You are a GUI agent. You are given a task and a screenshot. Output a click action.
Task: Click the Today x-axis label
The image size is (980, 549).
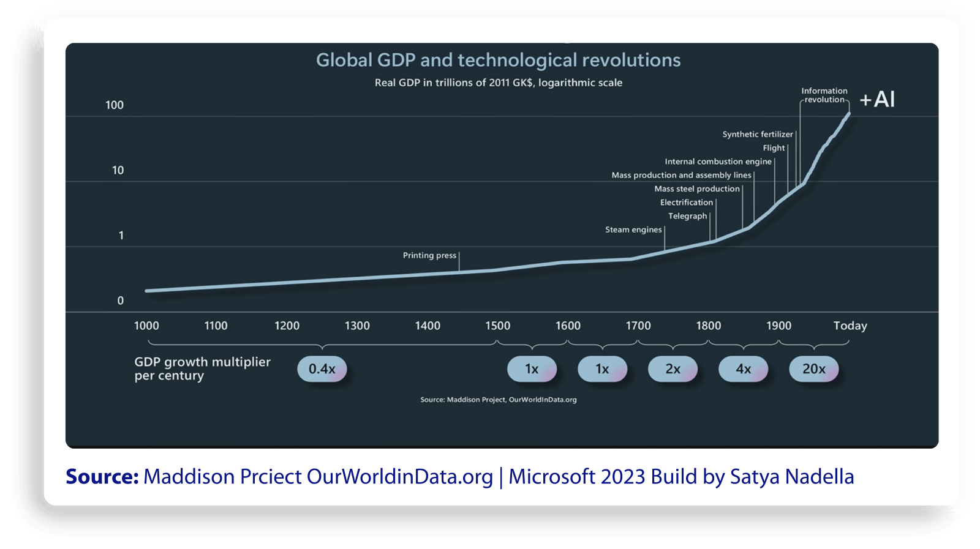[850, 326]
